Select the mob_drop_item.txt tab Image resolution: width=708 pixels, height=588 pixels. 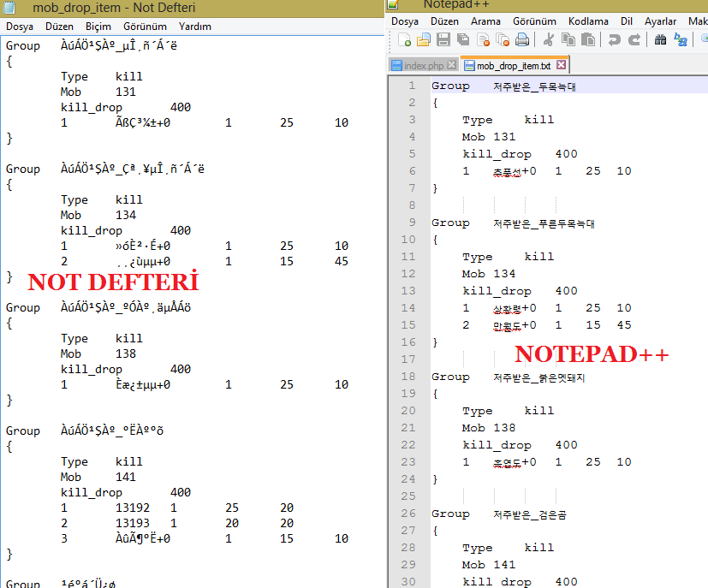tap(514, 65)
